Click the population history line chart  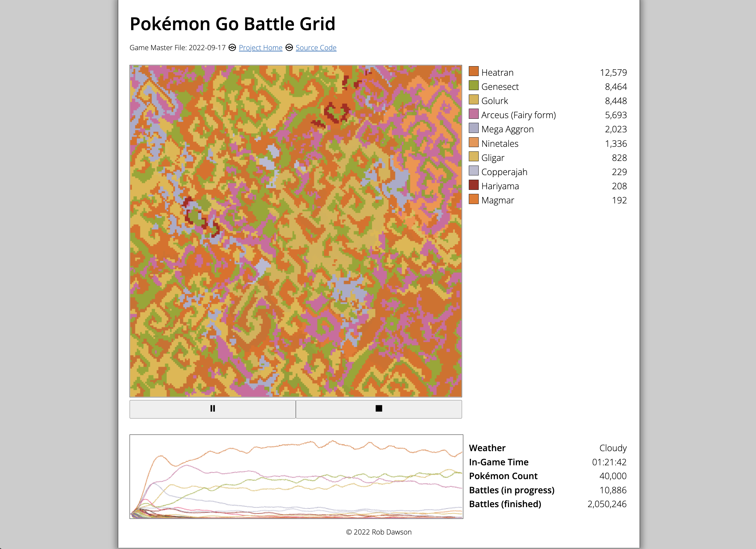[x=296, y=477]
